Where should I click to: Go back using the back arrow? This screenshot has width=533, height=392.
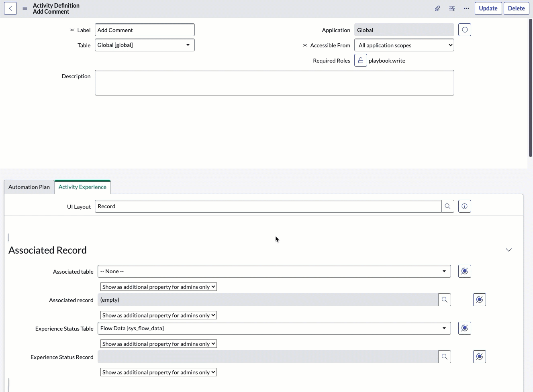(10, 8)
